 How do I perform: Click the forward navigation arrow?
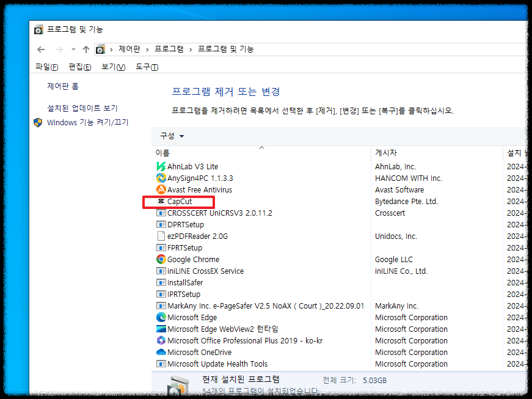point(59,49)
